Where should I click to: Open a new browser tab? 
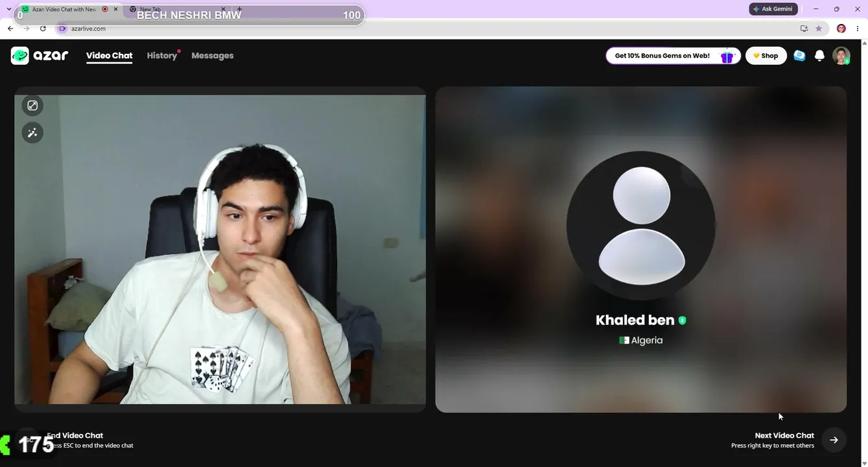[x=240, y=9]
